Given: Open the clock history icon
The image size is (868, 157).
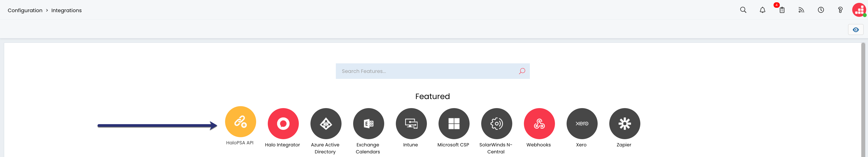Looking at the screenshot, I should [x=820, y=10].
